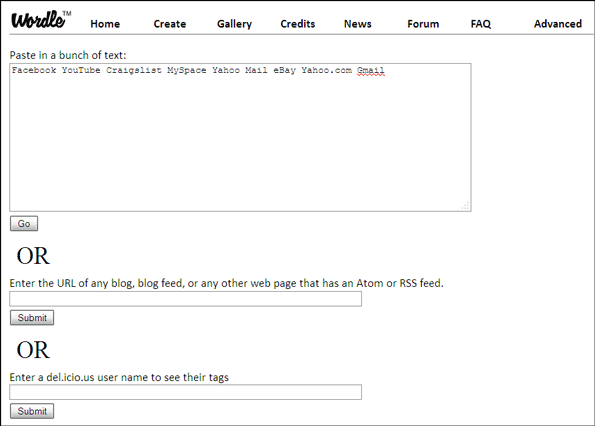Go to the Create page
Screen dimensions: 595x426
tap(170, 24)
